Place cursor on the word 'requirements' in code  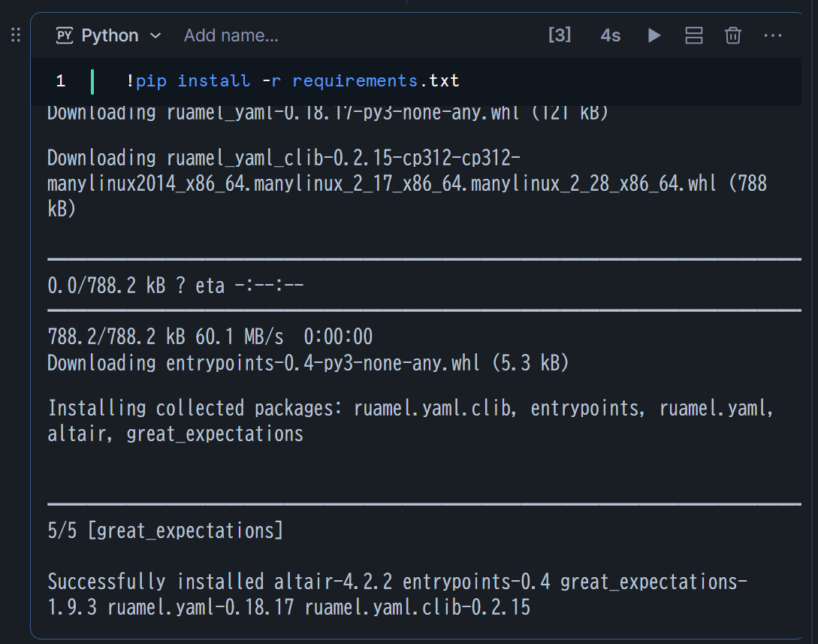tap(355, 80)
